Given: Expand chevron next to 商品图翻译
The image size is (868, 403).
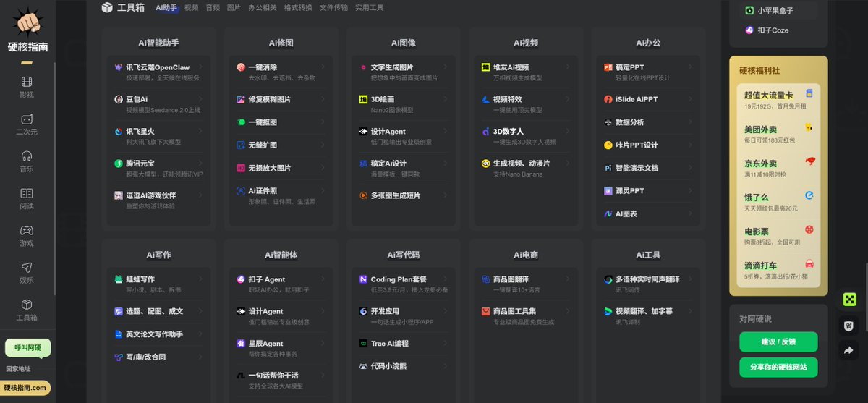Looking at the screenshot, I should pos(568,279).
